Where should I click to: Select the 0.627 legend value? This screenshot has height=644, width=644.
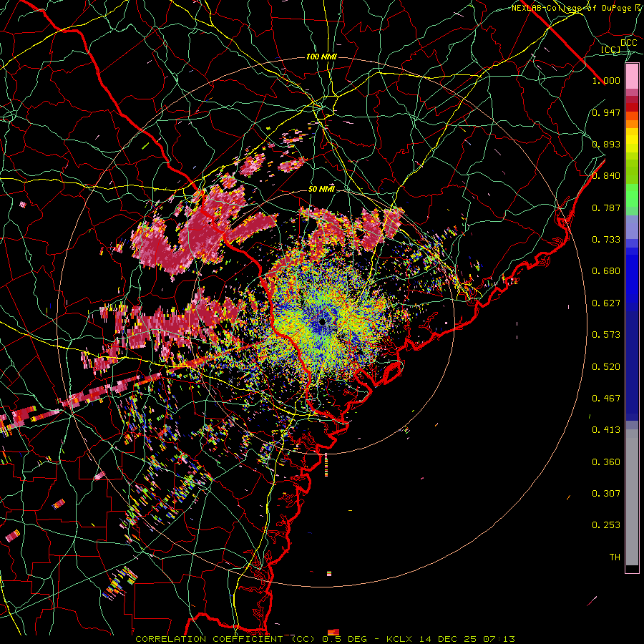[606, 303]
